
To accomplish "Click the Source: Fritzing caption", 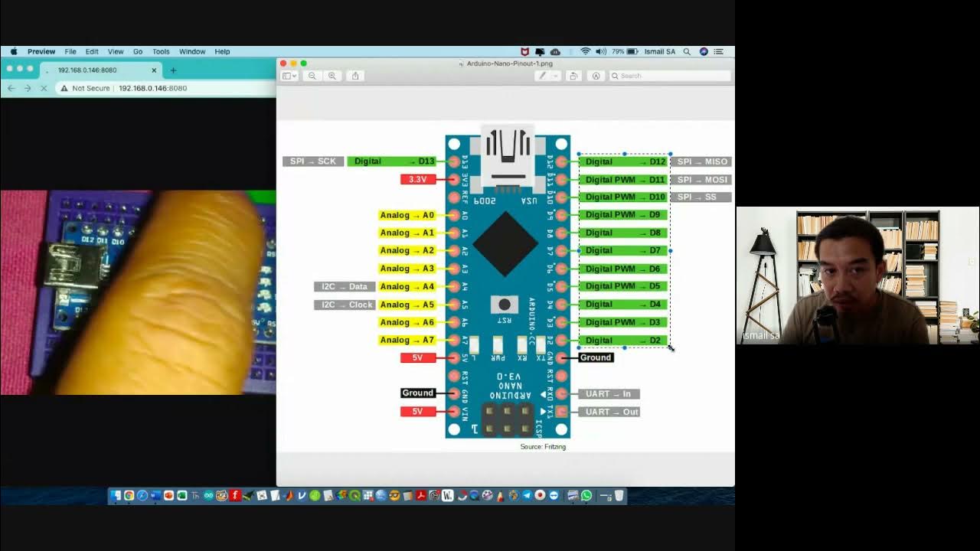I will [543, 446].
